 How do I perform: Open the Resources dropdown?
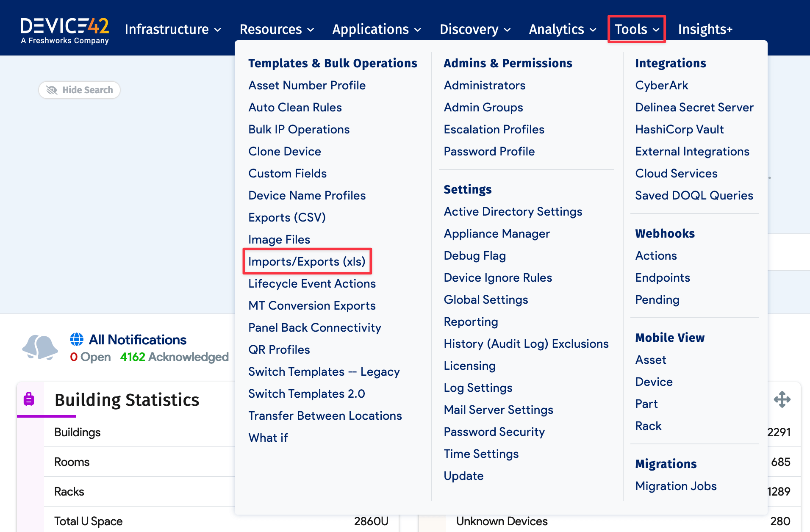click(x=276, y=29)
